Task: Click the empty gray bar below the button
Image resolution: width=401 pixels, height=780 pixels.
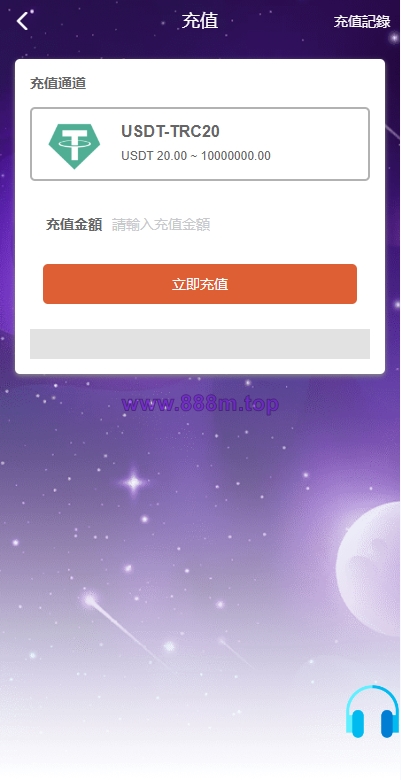Action: point(200,344)
